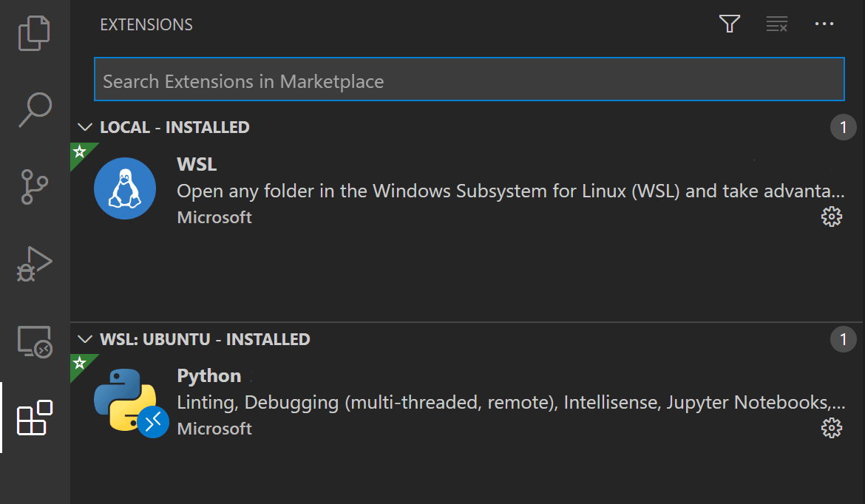Select the Search icon in activity bar
This screenshot has height=504, width=865.
click(34, 109)
